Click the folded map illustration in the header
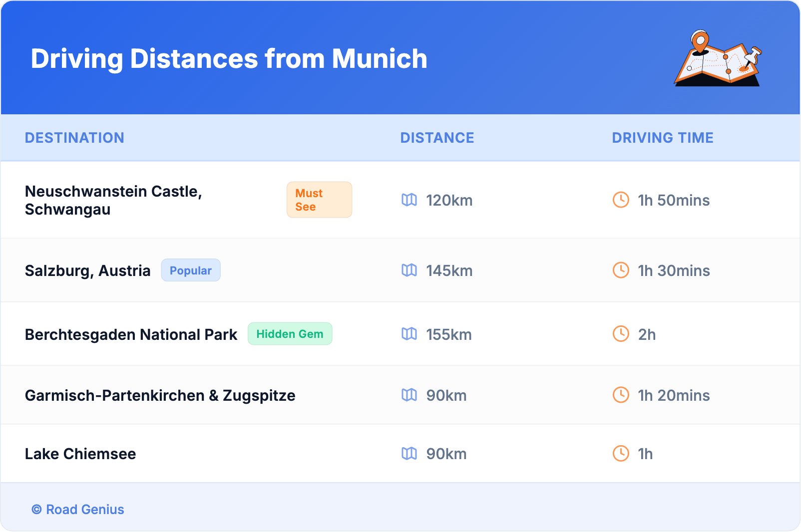This screenshot has width=801, height=532. coord(717,59)
